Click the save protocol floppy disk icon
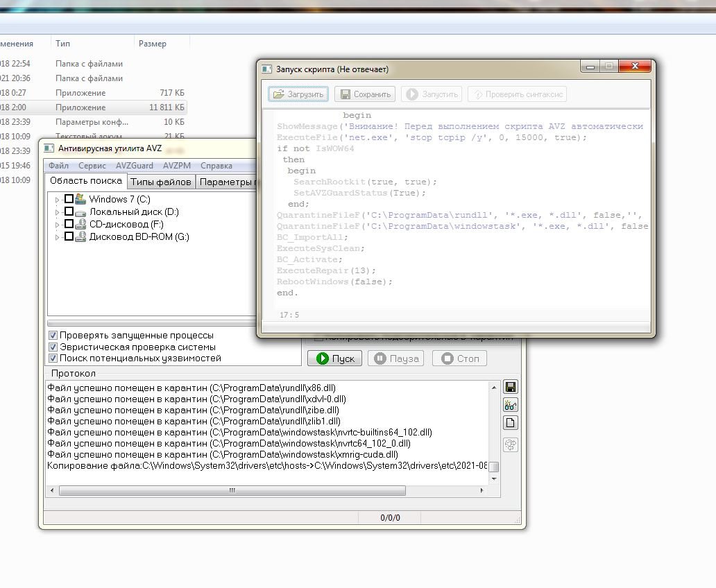Viewport: 716px width, 588px height. (x=511, y=387)
